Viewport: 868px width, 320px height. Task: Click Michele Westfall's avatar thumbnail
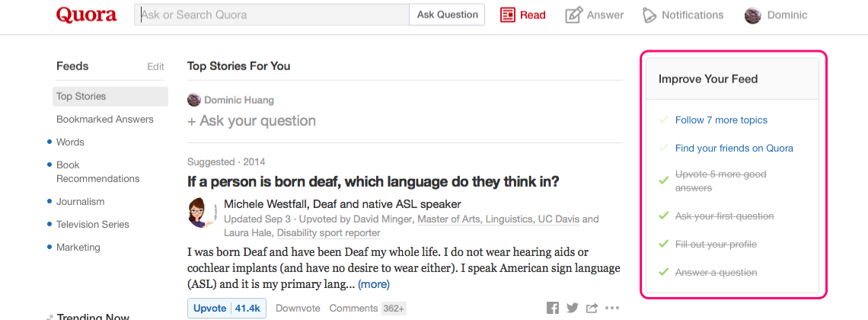(x=202, y=212)
